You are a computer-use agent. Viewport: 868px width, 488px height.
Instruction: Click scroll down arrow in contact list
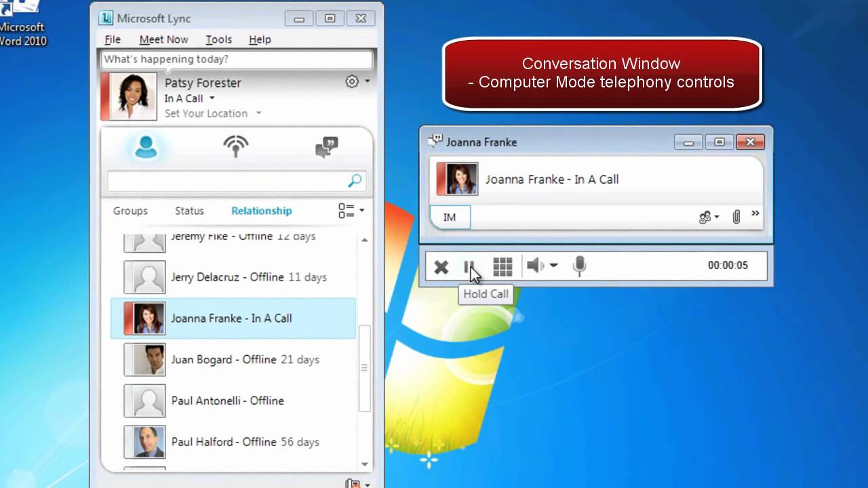(x=365, y=464)
